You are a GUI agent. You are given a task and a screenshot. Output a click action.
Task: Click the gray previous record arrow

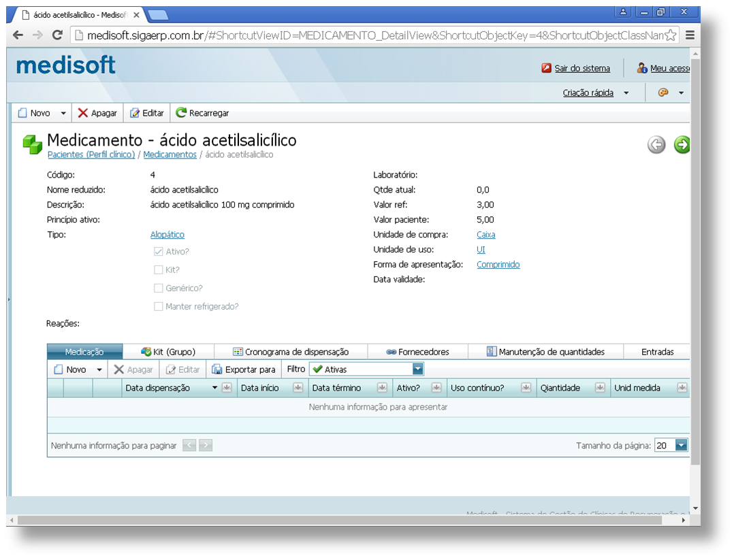point(656,144)
